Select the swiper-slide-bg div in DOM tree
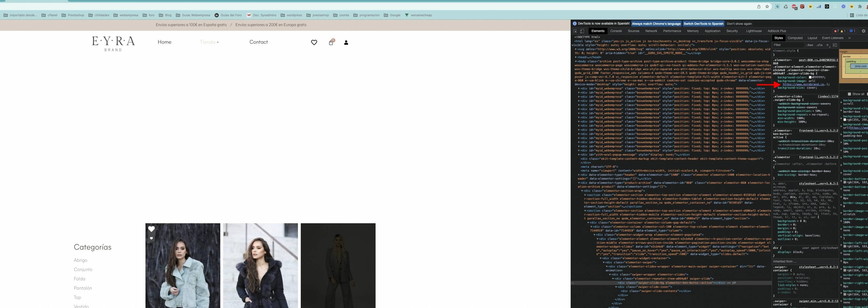The width and height of the screenshot is (868, 308). coord(671,283)
